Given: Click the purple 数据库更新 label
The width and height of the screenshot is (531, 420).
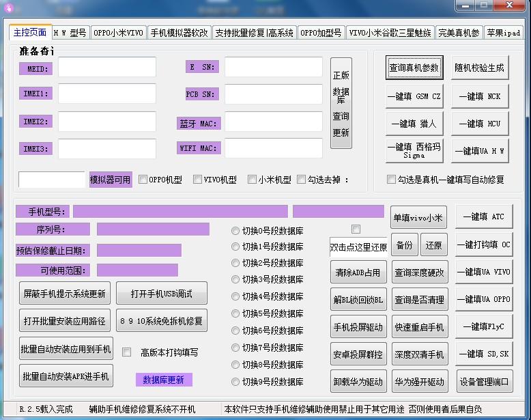Looking at the screenshot, I should click(164, 380).
